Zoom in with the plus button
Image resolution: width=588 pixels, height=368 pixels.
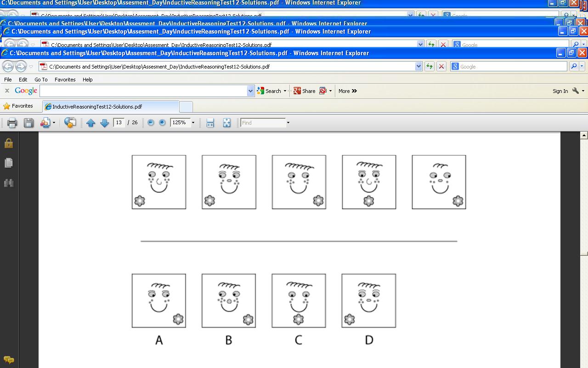162,123
